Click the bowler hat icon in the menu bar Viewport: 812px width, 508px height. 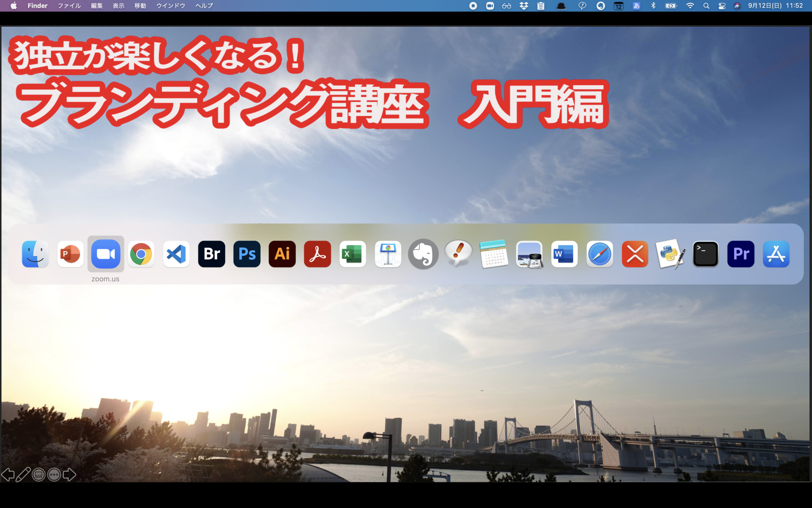click(x=561, y=6)
